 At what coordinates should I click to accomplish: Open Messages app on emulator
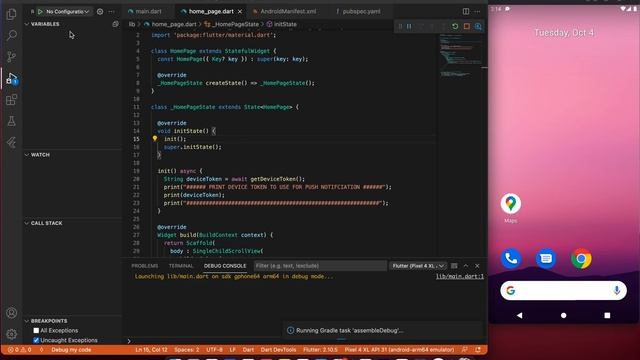pyautogui.click(x=546, y=258)
